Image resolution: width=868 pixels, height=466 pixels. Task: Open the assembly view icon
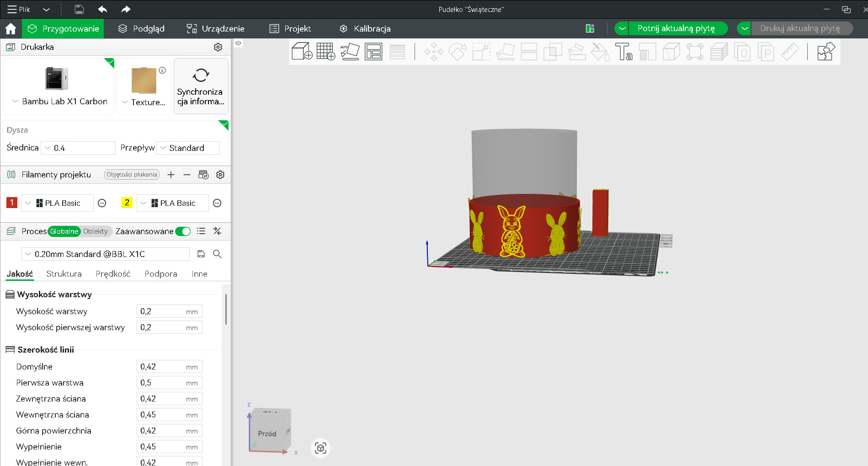(x=825, y=52)
